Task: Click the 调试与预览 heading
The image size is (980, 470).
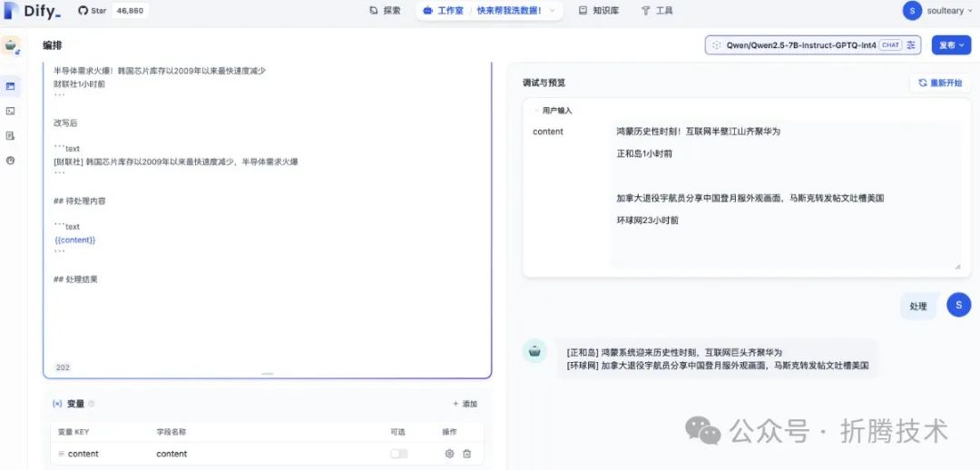Action: click(x=544, y=83)
